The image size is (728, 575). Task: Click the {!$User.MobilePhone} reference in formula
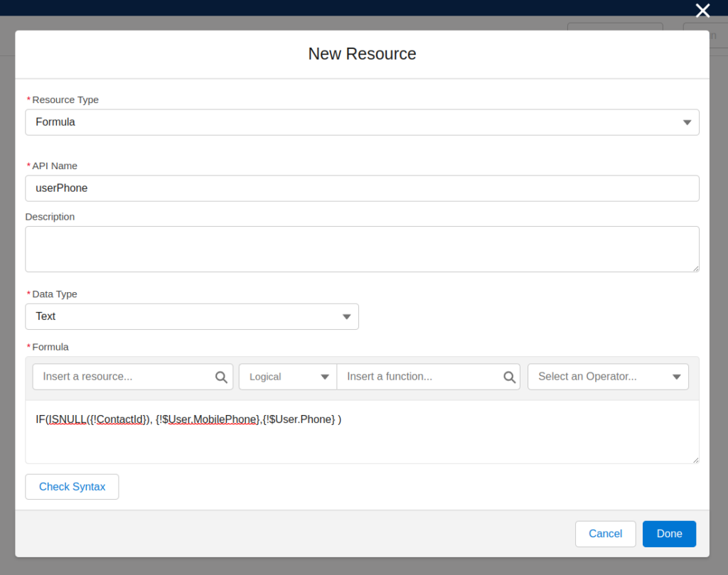click(208, 419)
